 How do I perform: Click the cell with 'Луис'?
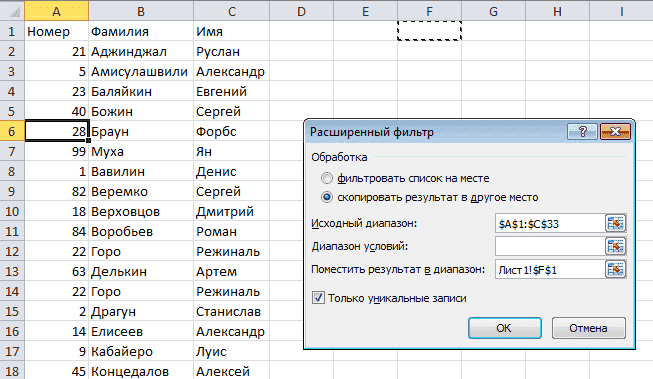[x=232, y=351]
